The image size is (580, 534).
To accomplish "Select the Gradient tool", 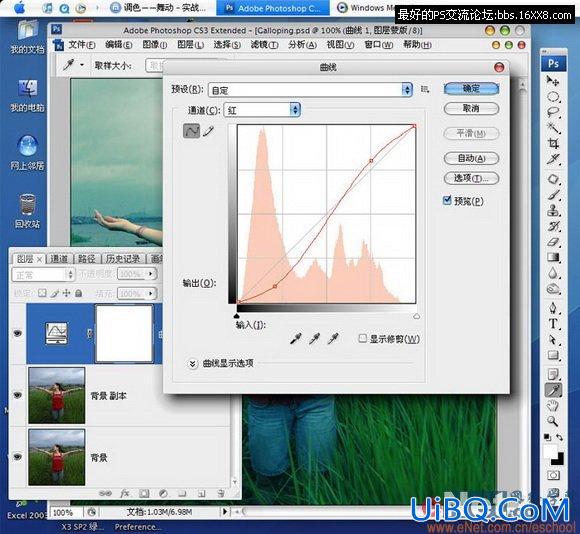I will pyautogui.click(x=553, y=257).
